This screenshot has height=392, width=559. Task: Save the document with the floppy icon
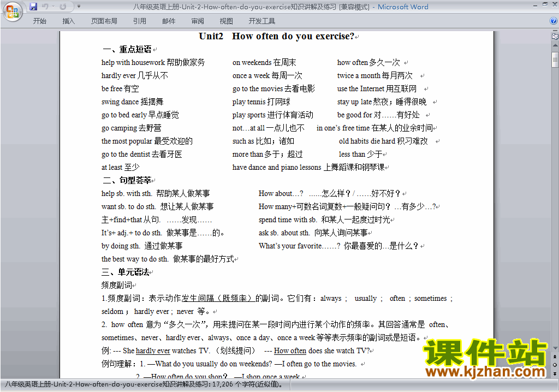point(33,7)
